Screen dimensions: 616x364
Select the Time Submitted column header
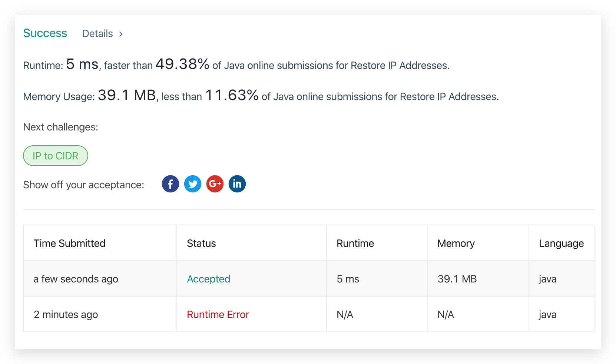click(69, 243)
